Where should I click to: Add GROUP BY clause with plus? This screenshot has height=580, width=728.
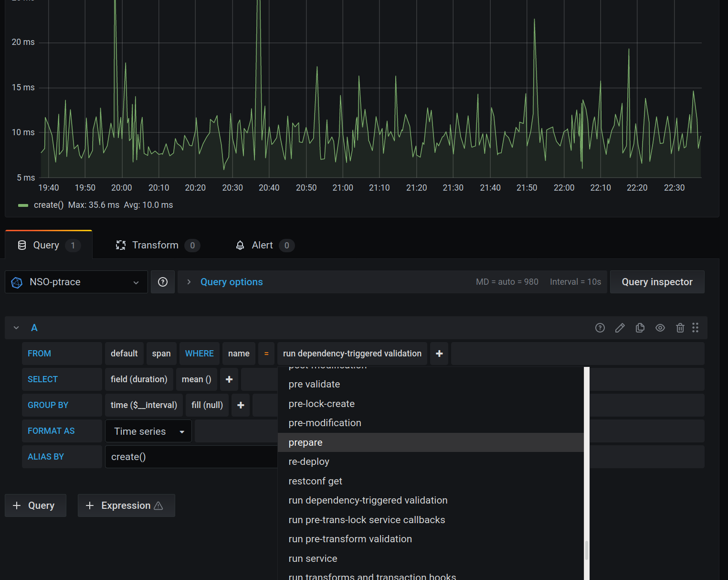(241, 405)
